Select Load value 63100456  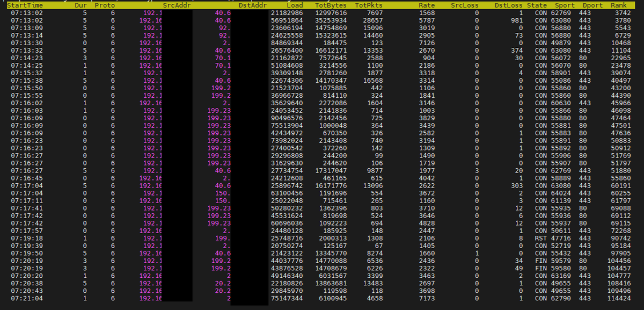288,192
